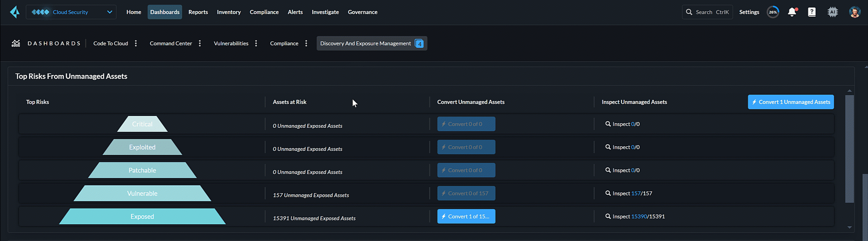This screenshot has width=868, height=241.
Task: Switch to the Command Center tab
Action: pos(171,43)
